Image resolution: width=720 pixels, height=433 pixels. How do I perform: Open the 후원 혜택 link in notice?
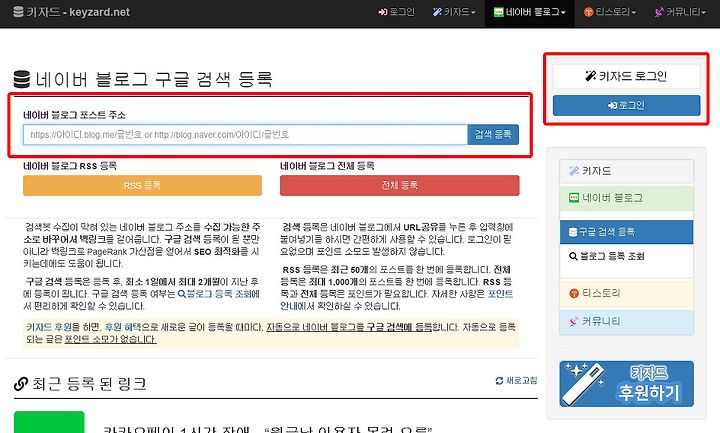click(x=123, y=327)
